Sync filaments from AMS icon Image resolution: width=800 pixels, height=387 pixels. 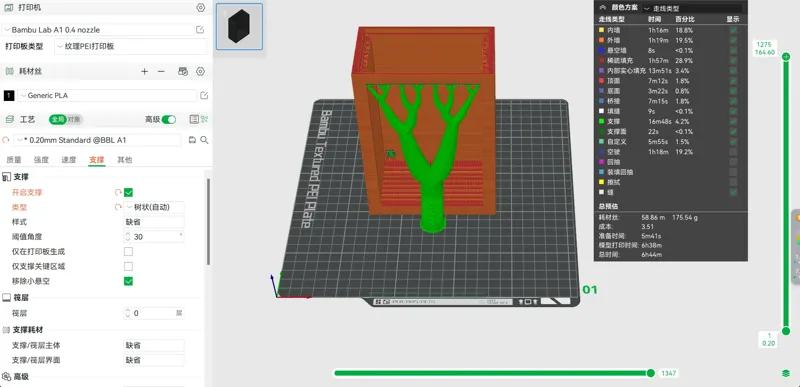click(183, 71)
